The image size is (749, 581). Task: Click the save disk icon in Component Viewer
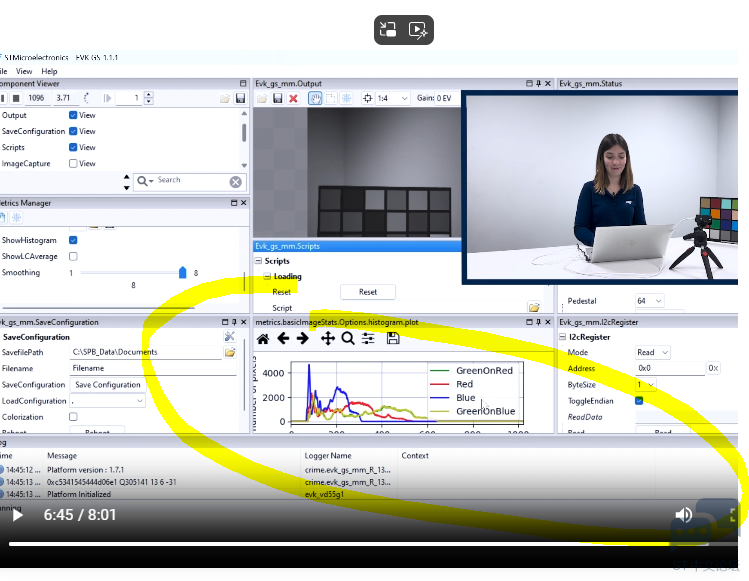point(240,98)
